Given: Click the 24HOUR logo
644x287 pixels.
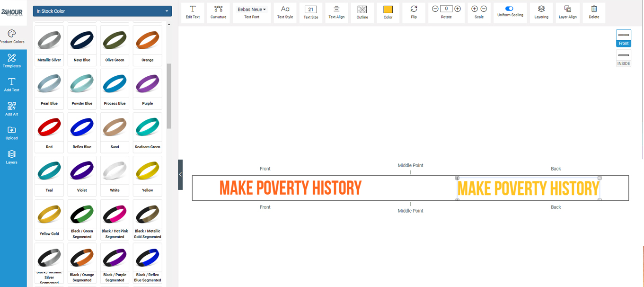Looking at the screenshot, I should [12, 12].
